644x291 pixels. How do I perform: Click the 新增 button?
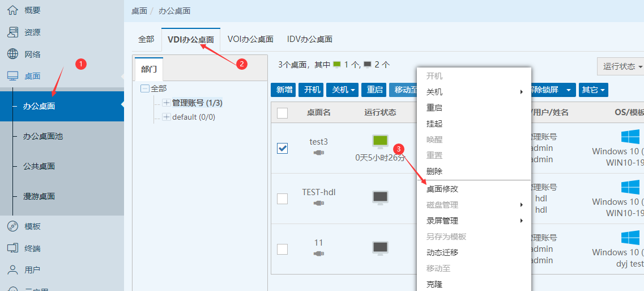[284, 90]
